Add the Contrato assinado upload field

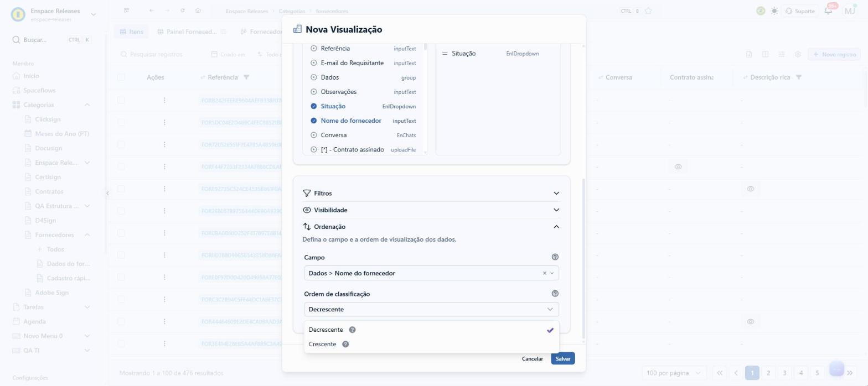pyautogui.click(x=314, y=150)
